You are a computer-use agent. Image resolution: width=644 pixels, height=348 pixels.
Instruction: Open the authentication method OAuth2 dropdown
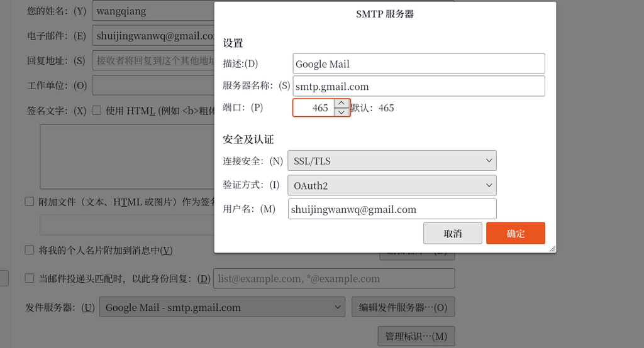tap(392, 185)
